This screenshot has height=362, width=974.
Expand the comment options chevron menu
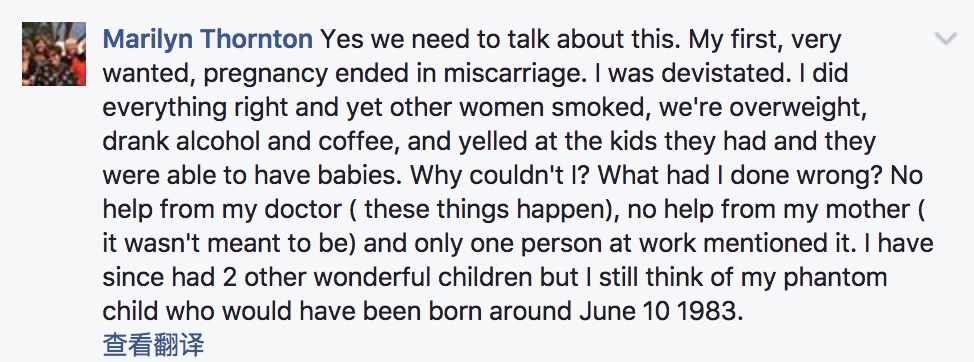click(x=945, y=39)
